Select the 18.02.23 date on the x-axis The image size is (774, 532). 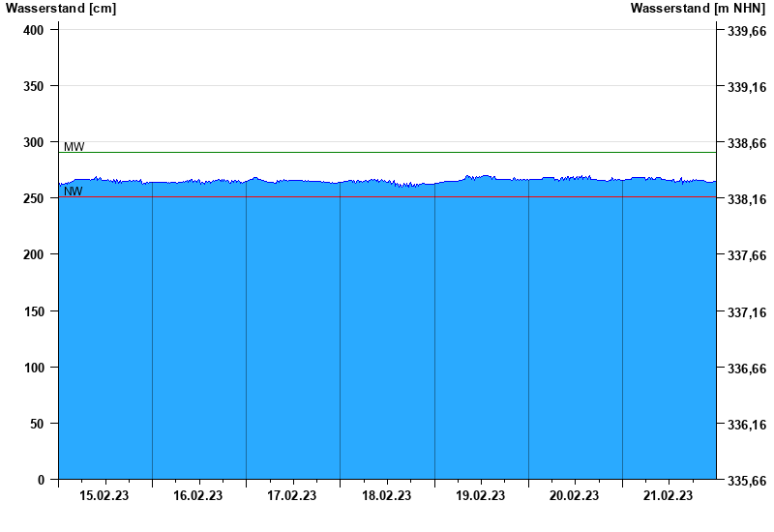coord(386,496)
